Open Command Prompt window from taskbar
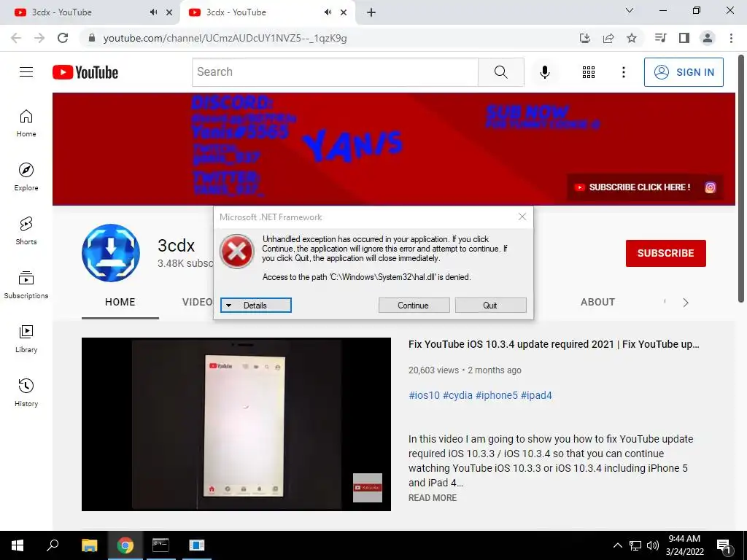The height and width of the screenshot is (560, 747). click(160, 545)
